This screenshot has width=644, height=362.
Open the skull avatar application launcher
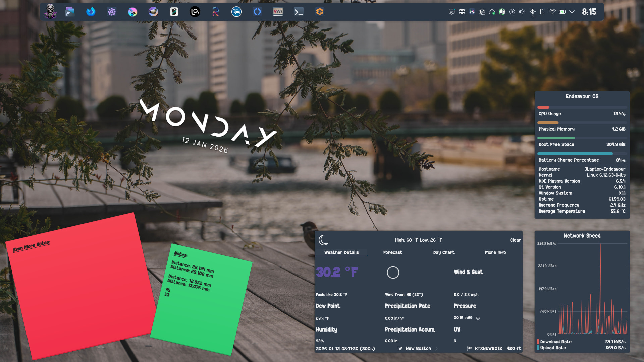(50, 11)
